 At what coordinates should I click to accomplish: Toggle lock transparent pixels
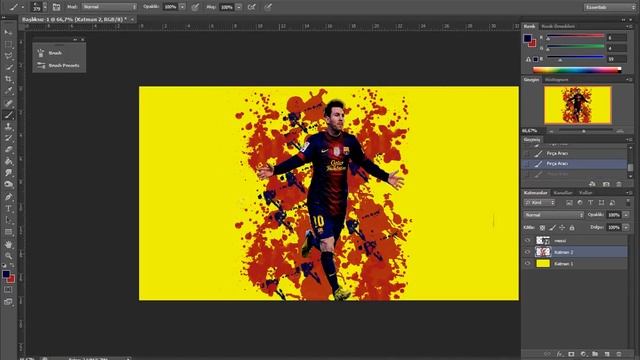tap(542, 227)
